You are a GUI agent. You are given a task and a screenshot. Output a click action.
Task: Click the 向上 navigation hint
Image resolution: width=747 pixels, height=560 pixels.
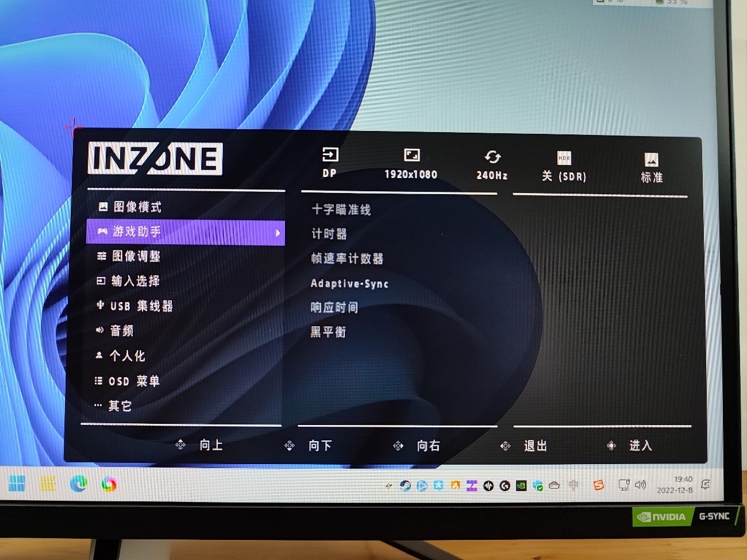point(199,445)
